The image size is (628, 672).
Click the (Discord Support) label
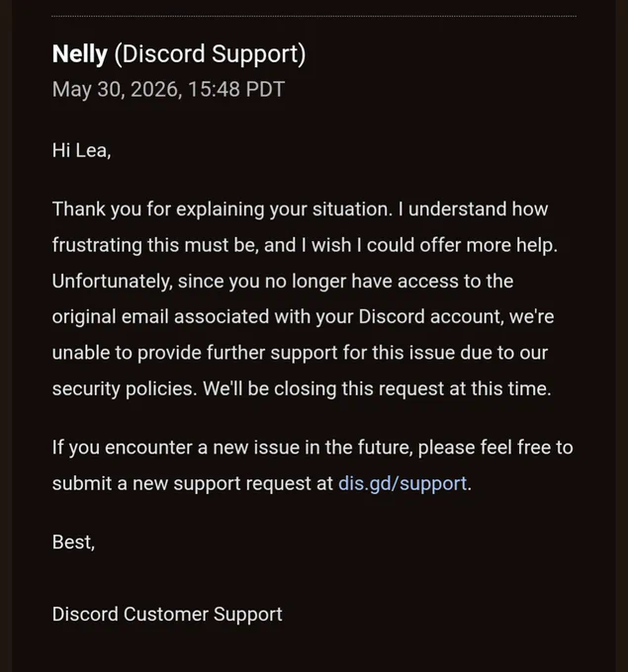pyautogui.click(x=210, y=54)
